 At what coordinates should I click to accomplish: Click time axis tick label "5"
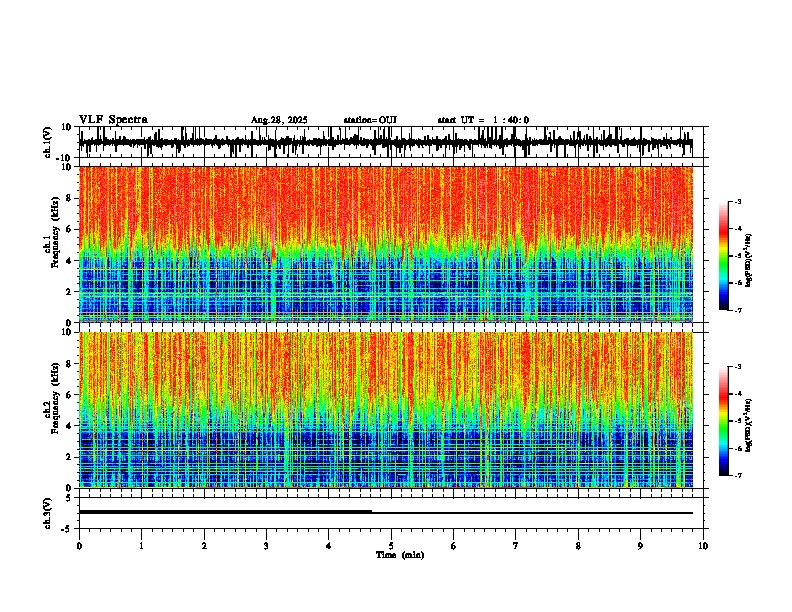coord(391,546)
